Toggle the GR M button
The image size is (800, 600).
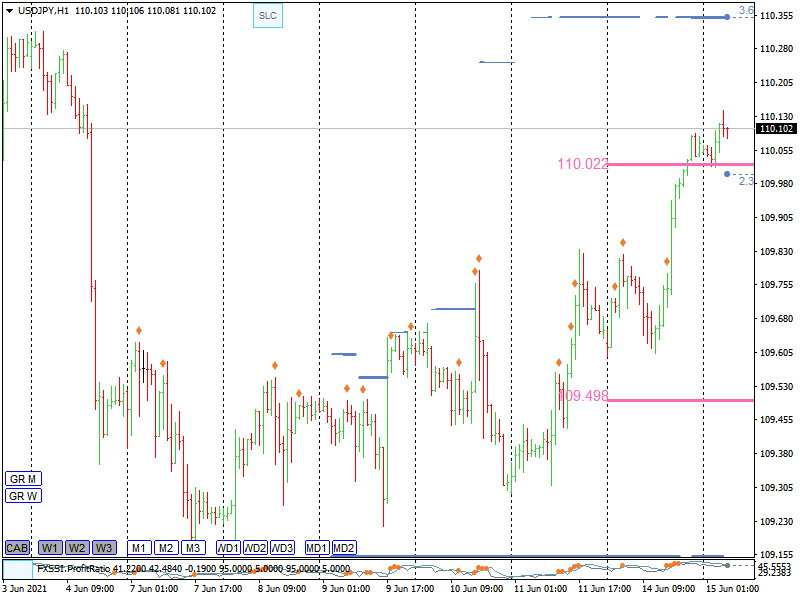[23, 479]
